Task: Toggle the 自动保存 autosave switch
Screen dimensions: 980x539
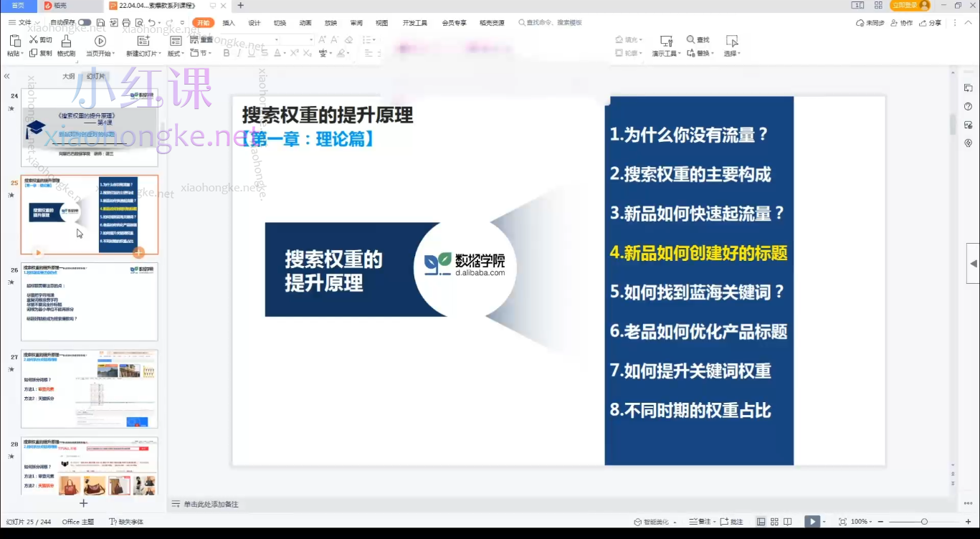Action: click(85, 22)
